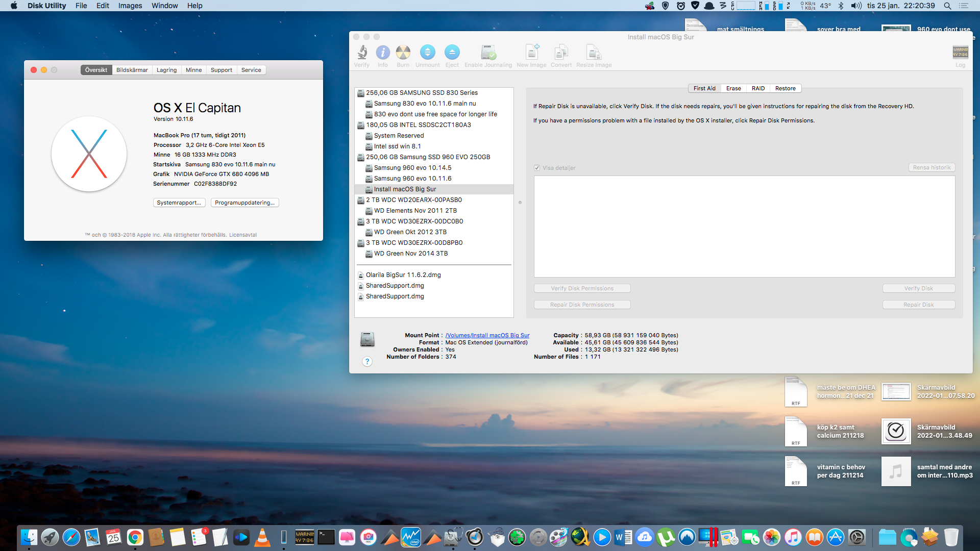Select Minne tab in About This Mac
Image resolution: width=980 pixels, height=551 pixels.
(193, 70)
